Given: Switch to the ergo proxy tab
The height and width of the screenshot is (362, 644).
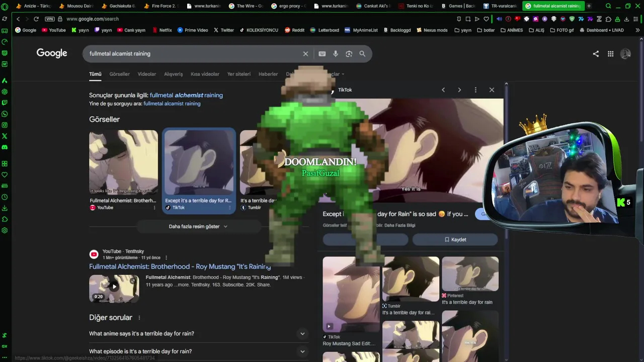Looking at the screenshot, I should [x=288, y=6].
